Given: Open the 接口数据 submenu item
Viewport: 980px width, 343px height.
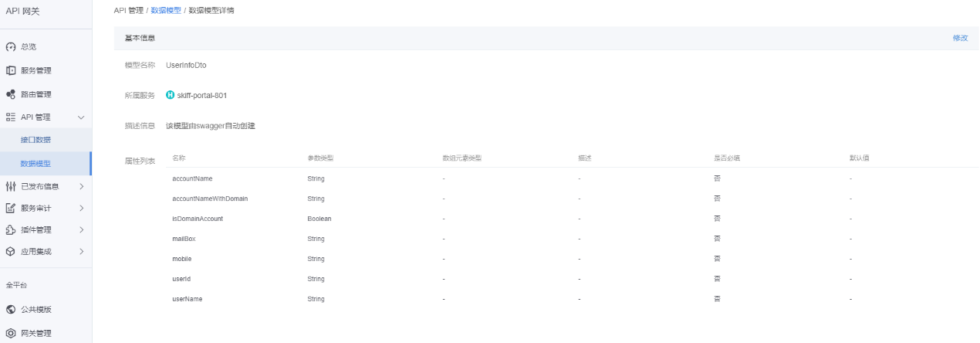Looking at the screenshot, I should coord(35,140).
